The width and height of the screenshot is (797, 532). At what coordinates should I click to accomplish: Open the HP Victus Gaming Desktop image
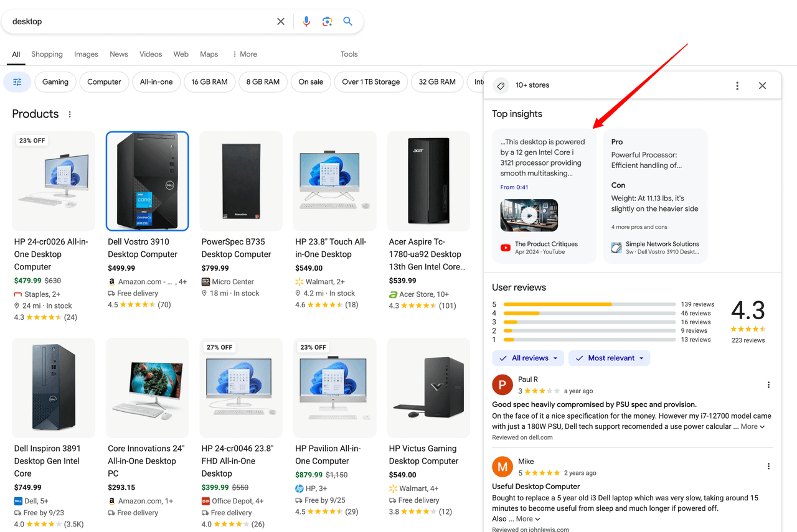point(428,388)
